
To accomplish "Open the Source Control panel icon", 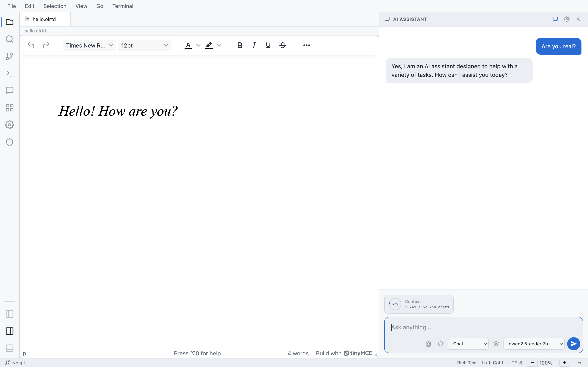I will point(9,56).
